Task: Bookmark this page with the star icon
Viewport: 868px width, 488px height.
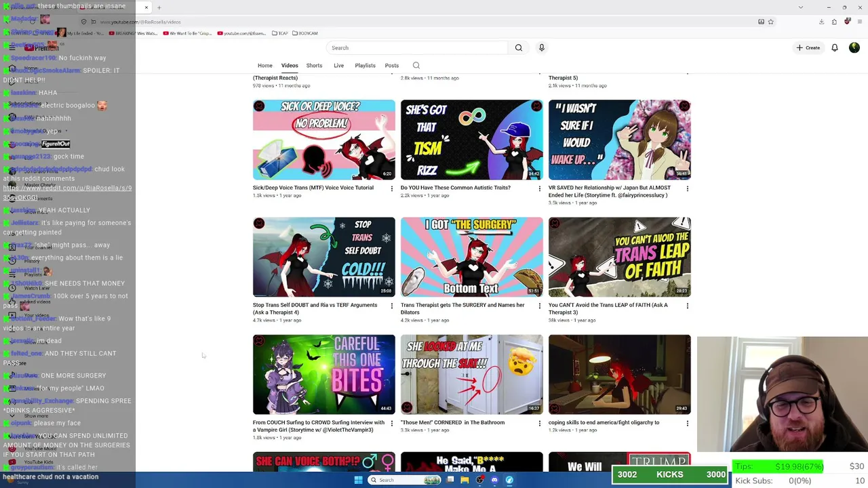Action: coord(770,22)
